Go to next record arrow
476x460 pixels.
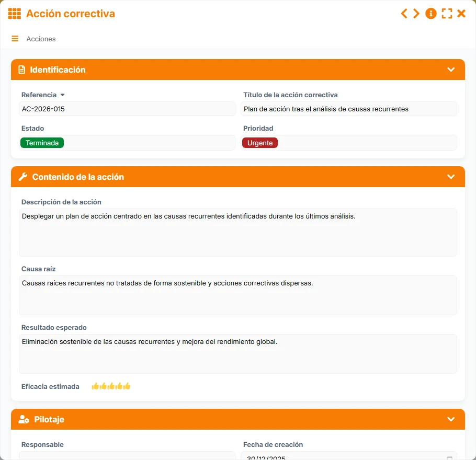click(416, 14)
